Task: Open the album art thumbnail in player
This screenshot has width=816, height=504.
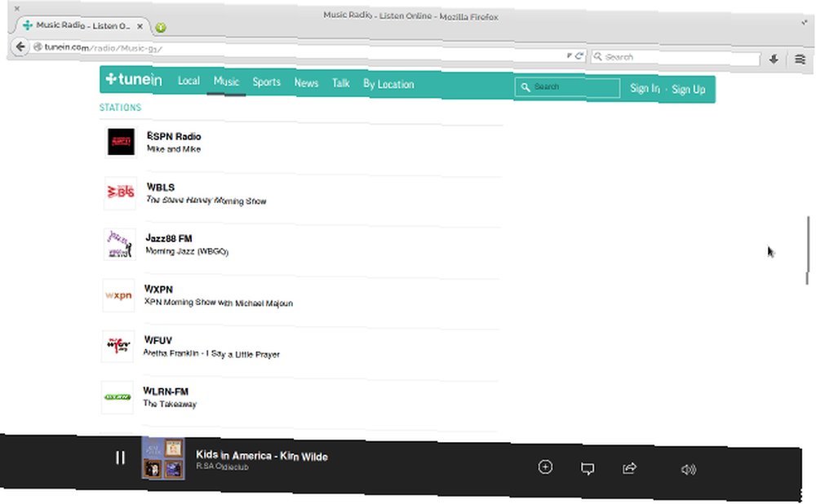Action: 163,458
